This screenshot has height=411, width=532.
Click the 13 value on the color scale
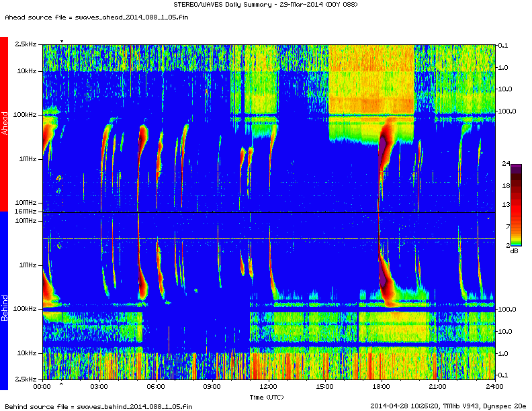pyautogui.click(x=506, y=204)
